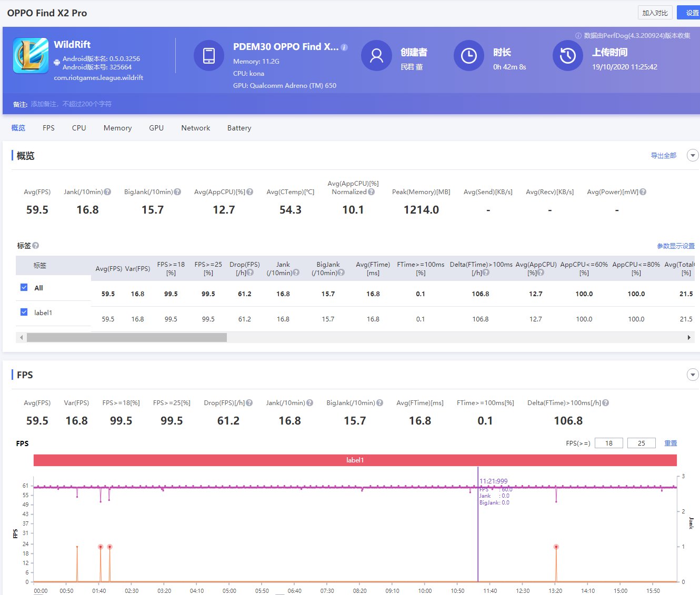Click the FPS threshold field showing 25

point(642,443)
